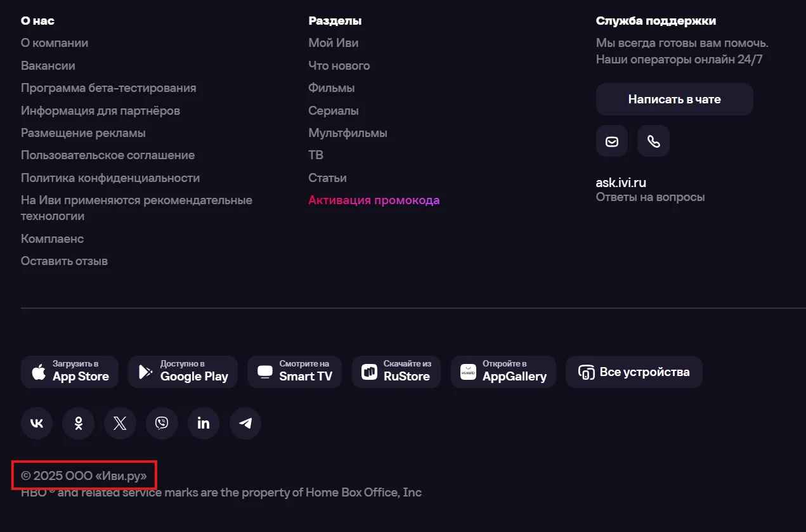Click the X (Twitter) icon
This screenshot has width=806, height=532.
[x=120, y=423]
